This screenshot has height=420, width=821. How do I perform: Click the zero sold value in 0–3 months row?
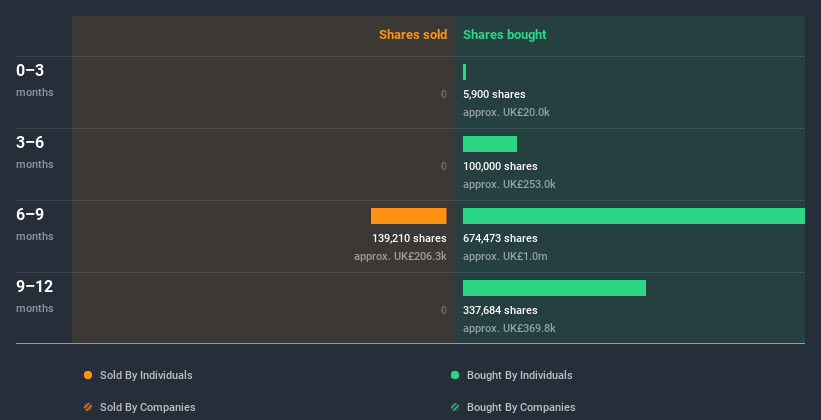pos(443,94)
